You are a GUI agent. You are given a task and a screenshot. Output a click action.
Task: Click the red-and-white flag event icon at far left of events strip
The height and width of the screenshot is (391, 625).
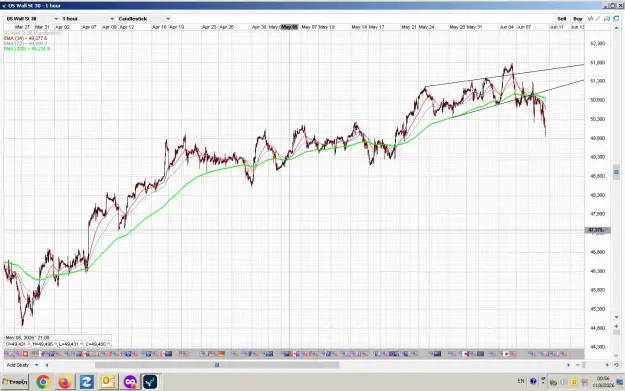coord(25,354)
